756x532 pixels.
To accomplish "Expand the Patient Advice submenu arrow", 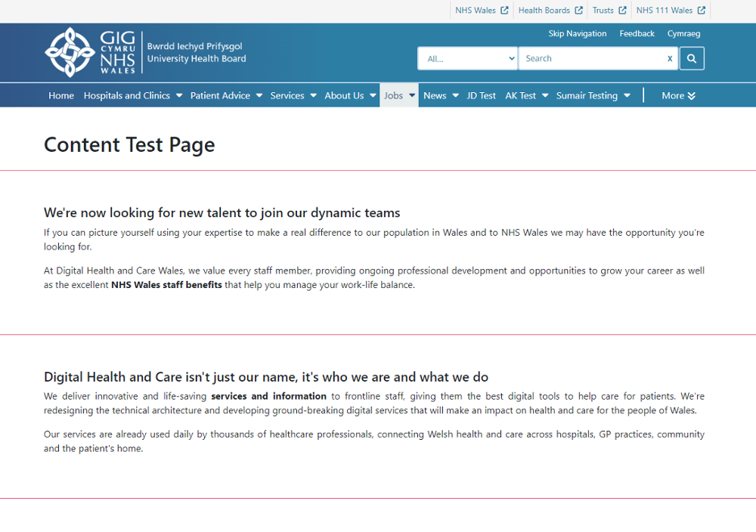I will [259, 96].
